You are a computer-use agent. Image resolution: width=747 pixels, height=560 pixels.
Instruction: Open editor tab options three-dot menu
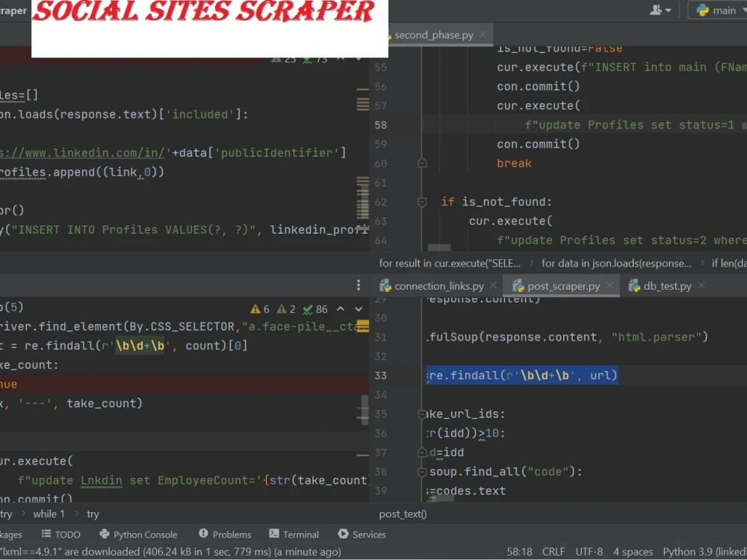[x=359, y=285]
